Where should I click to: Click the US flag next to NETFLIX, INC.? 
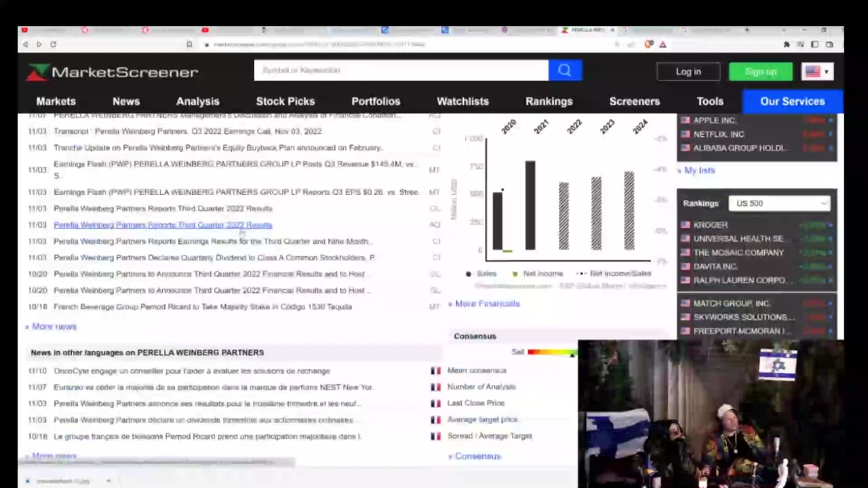tap(686, 134)
